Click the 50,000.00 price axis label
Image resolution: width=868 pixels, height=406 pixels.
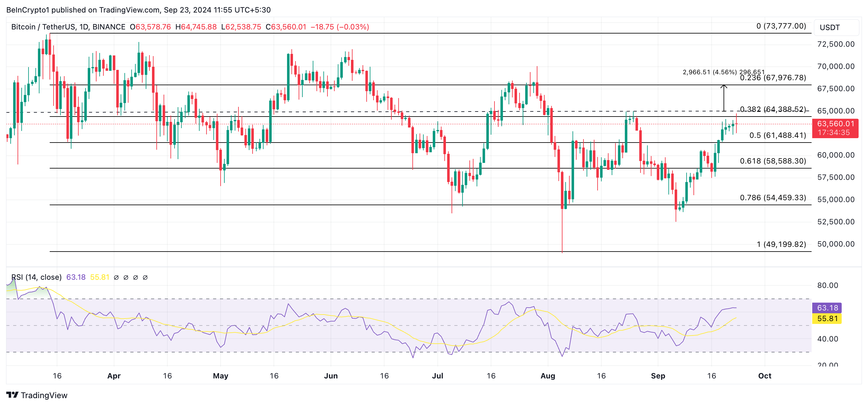pos(836,244)
